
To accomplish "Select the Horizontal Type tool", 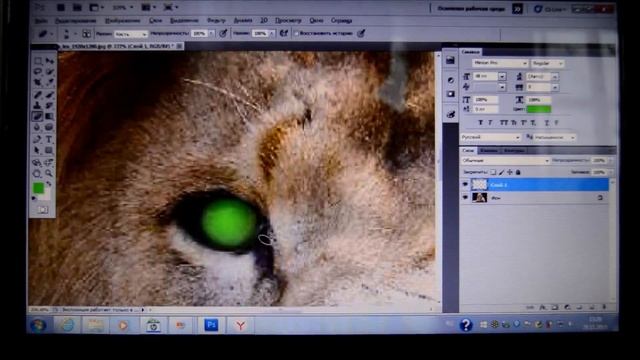I will (49, 140).
